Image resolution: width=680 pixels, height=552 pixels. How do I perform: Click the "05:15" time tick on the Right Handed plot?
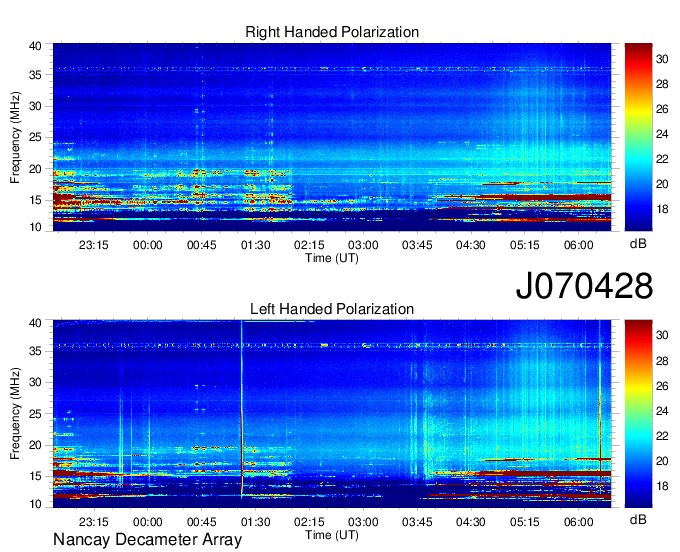525,245
